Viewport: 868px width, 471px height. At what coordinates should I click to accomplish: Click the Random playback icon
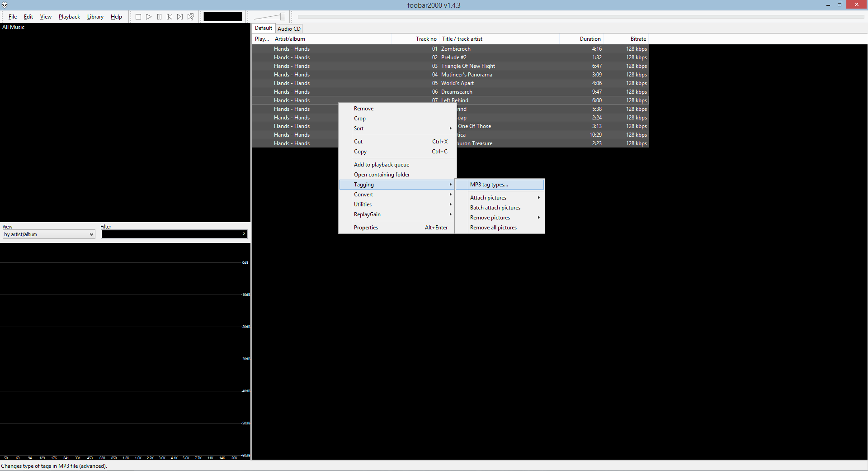[x=191, y=17]
